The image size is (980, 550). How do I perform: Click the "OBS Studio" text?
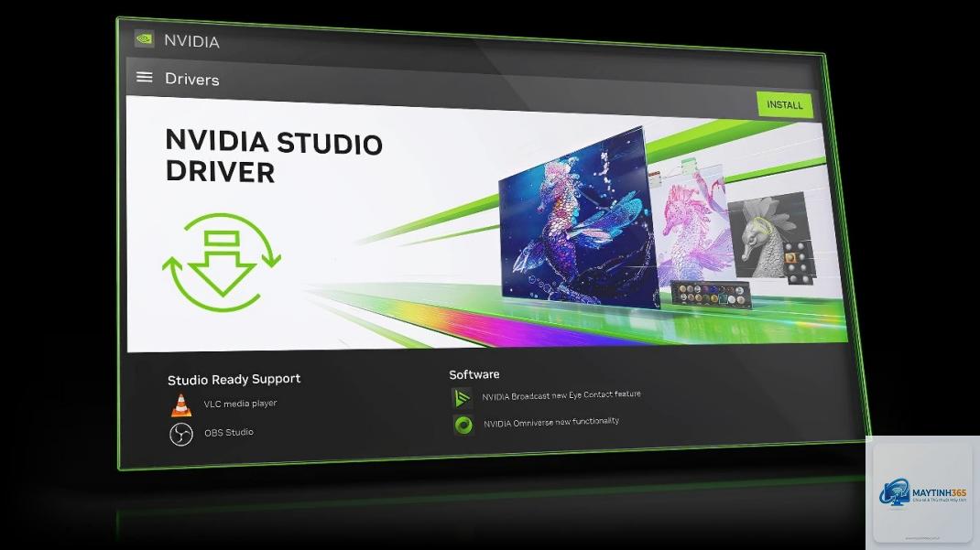click(229, 432)
